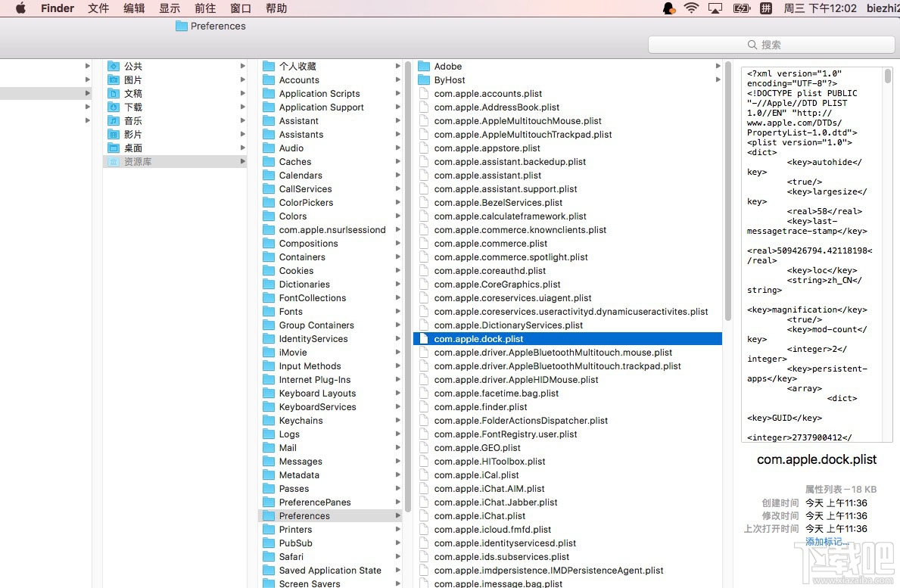Open the Apple menu icon

tap(20, 8)
